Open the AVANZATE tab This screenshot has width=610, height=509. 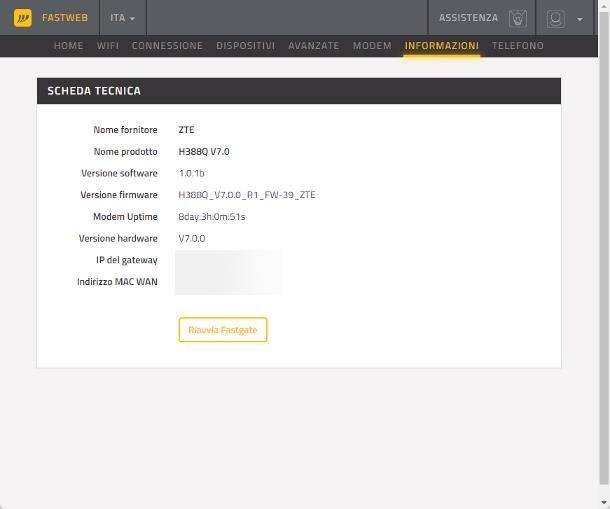pyautogui.click(x=314, y=46)
